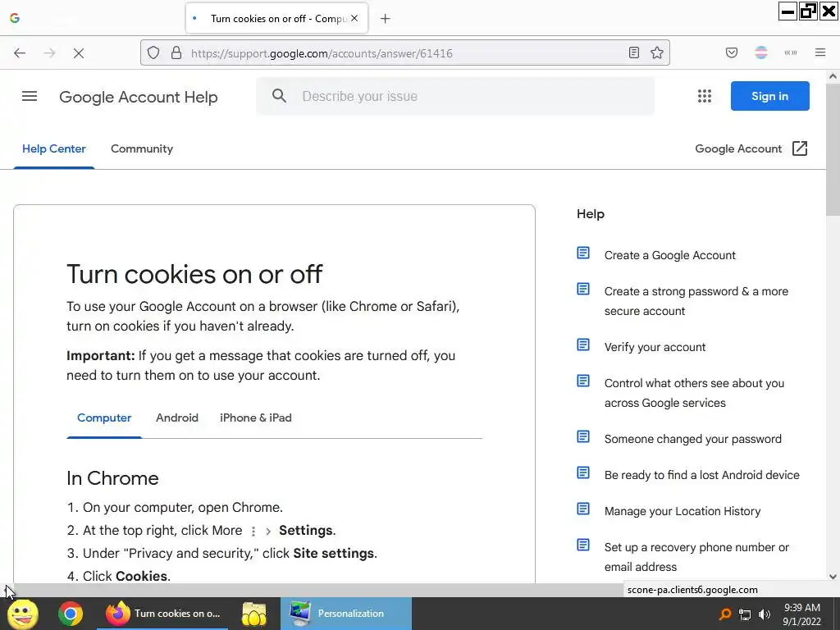Click the article icon beside Verify your account
The width and height of the screenshot is (840, 630).
583,345
